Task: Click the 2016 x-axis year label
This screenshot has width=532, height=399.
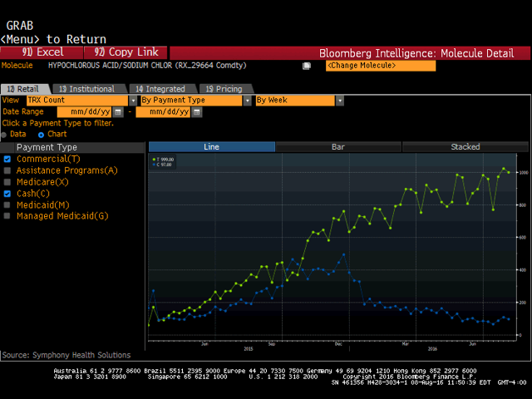Action: coord(432,349)
